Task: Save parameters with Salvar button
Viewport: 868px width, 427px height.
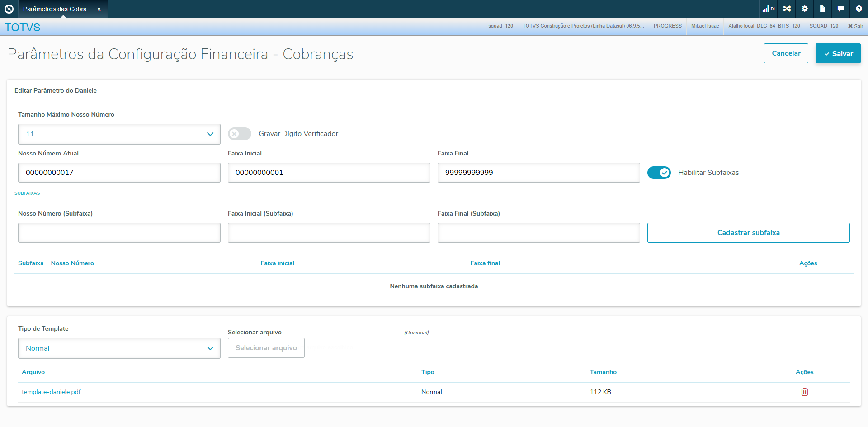Action: point(838,53)
